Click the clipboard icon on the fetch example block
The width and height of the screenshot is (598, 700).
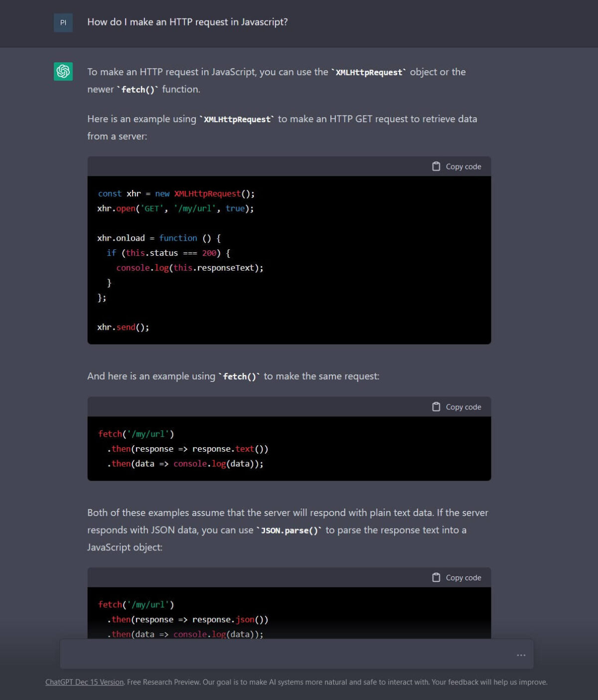436,406
